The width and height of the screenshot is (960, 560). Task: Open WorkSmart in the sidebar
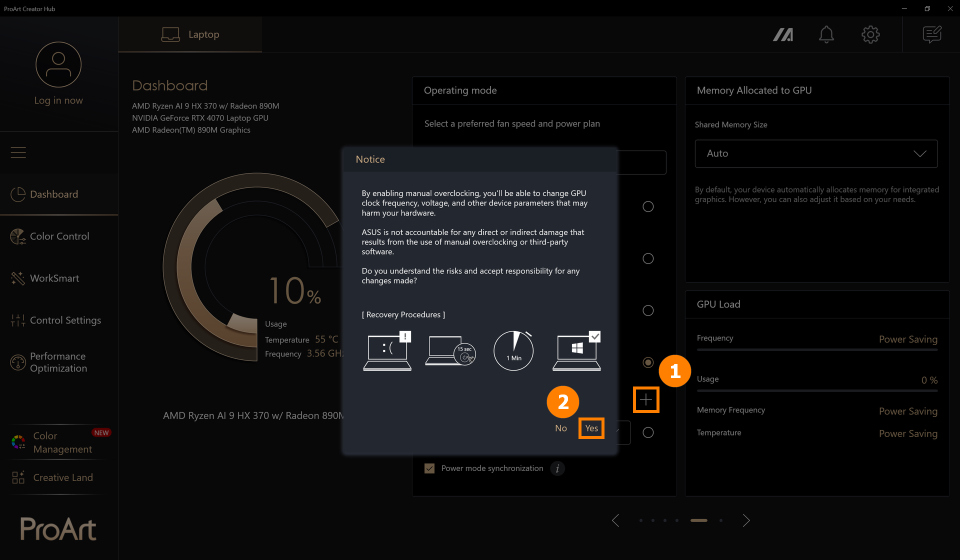coord(59,278)
